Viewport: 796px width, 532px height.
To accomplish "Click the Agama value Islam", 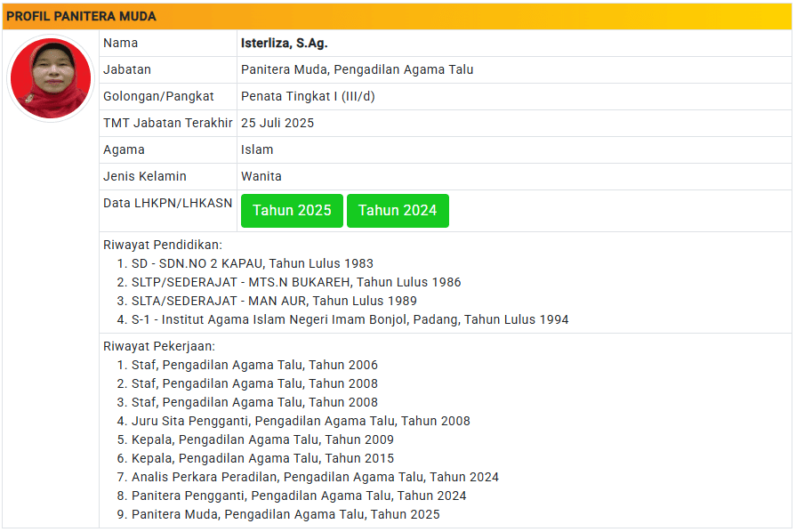I will tap(257, 149).
